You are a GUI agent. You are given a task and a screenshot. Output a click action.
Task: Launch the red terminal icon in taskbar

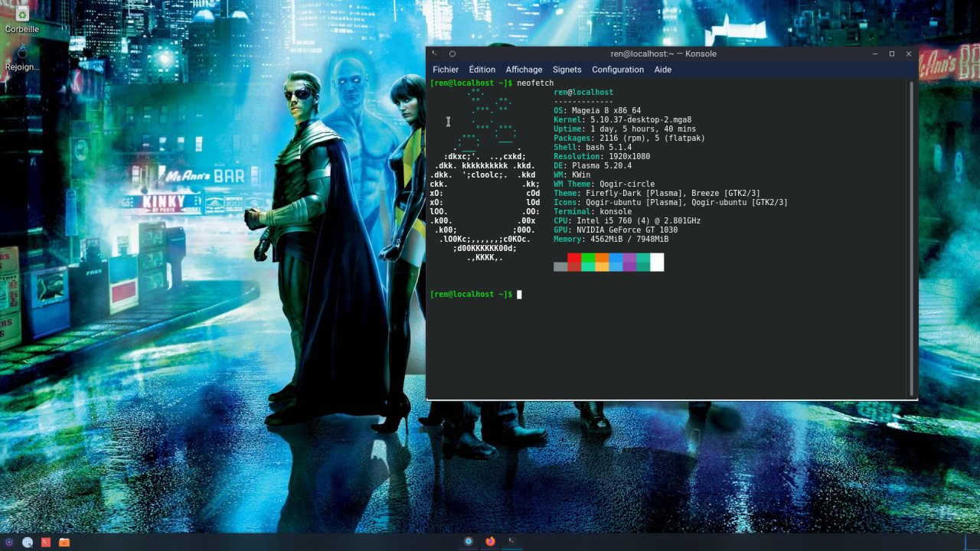[x=46, y=542]
